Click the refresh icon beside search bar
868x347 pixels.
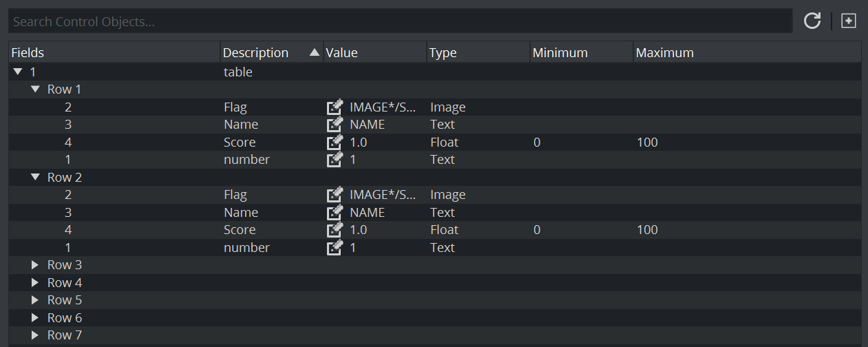tap(812, 21)
